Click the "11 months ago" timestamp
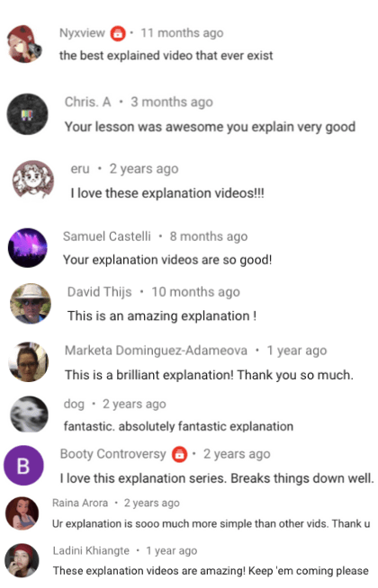Screen dimensions: 378x588 pos(182,33)
